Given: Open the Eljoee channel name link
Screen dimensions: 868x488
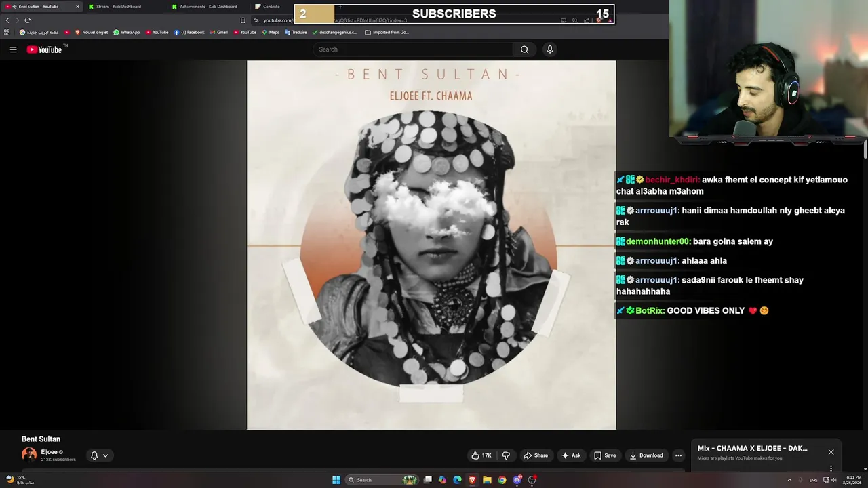Looking at the screenshot, I should click(49, 452).
